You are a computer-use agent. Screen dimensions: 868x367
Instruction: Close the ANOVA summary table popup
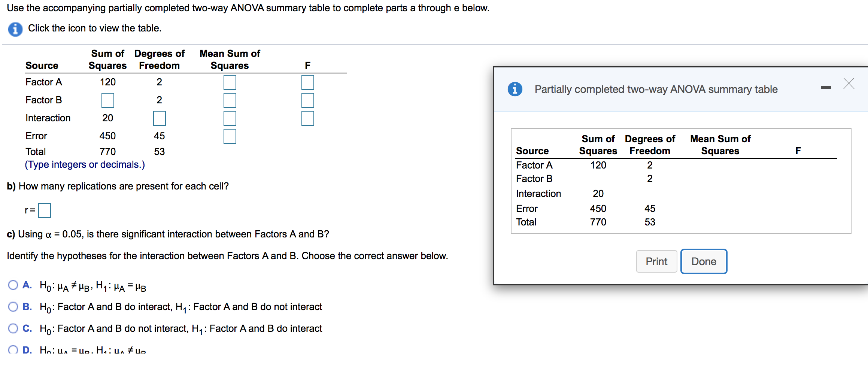(x=849, y=83)
